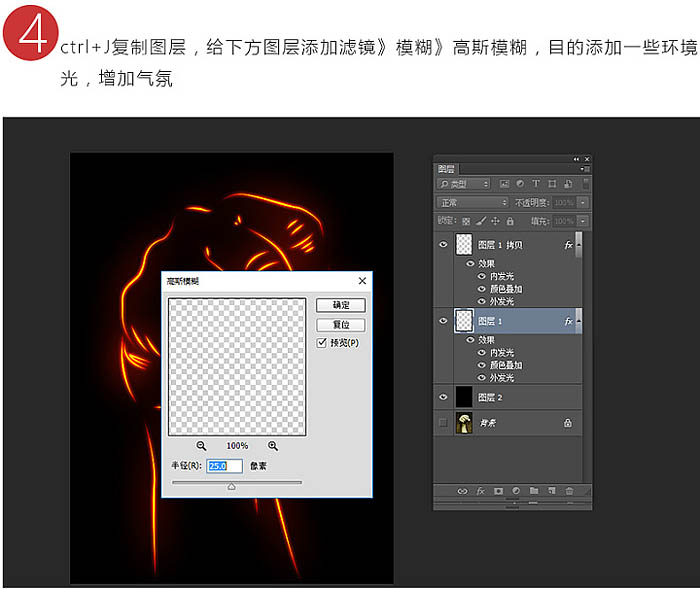Add a layer mask icon
700x589 pixels.
point(498,491)
